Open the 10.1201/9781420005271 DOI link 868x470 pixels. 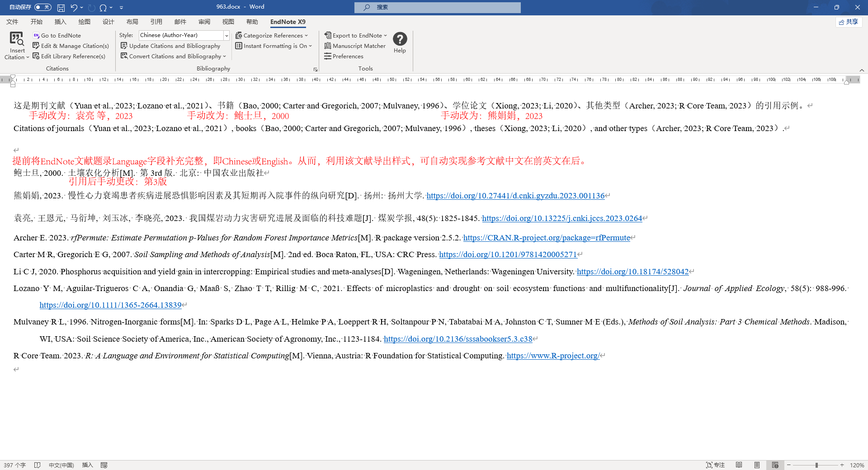[508, 254]
